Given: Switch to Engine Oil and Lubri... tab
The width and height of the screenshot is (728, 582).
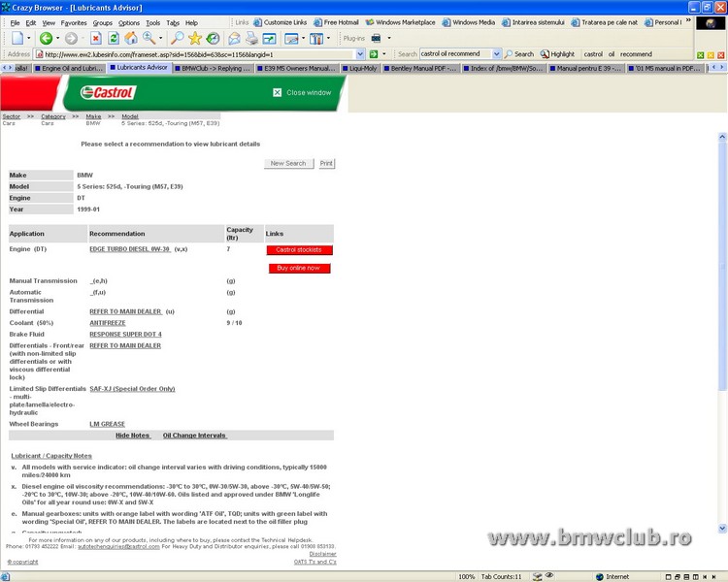Looking at the screenshot, I should coord(70,68).
